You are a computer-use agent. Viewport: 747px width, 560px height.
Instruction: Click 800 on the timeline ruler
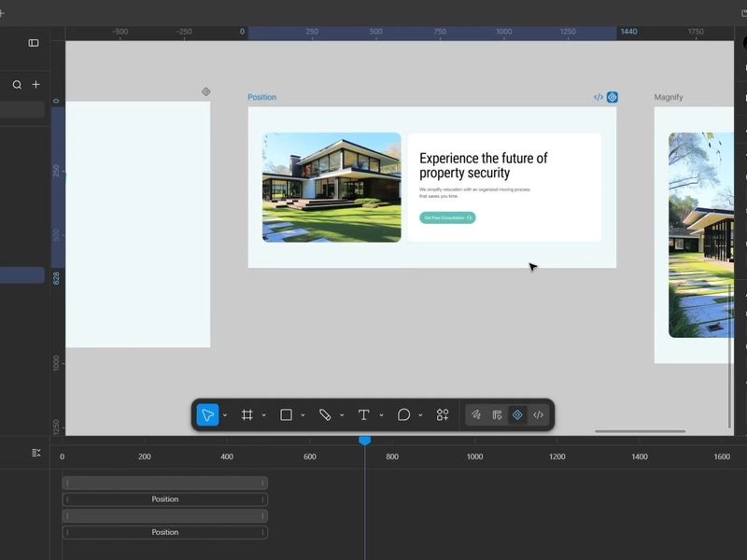click(392, 456)
